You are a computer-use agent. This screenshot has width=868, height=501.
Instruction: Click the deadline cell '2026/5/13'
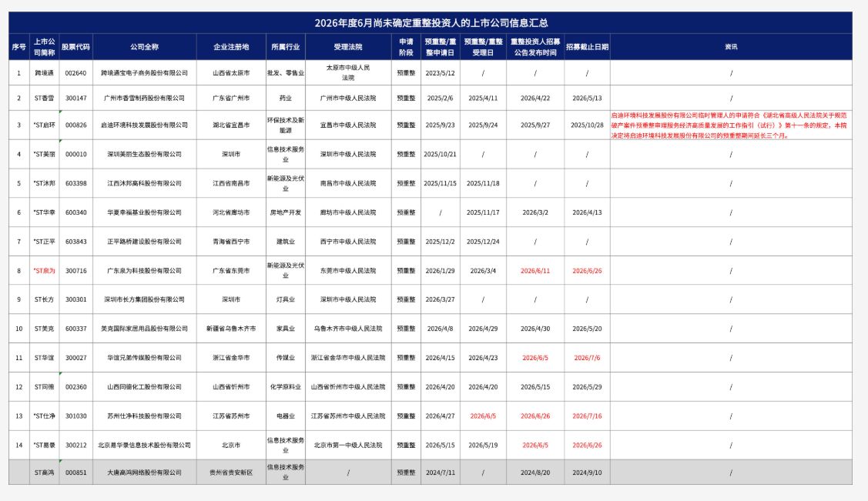588,98
